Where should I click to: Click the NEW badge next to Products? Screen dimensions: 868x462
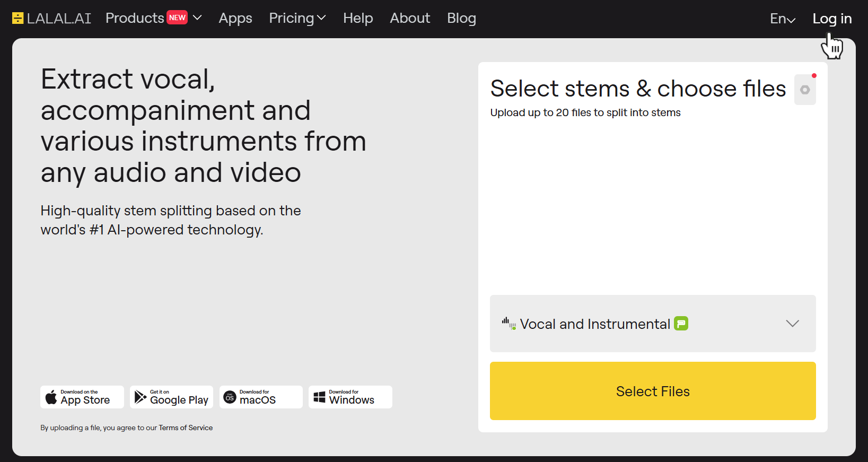tap(177, 18)
